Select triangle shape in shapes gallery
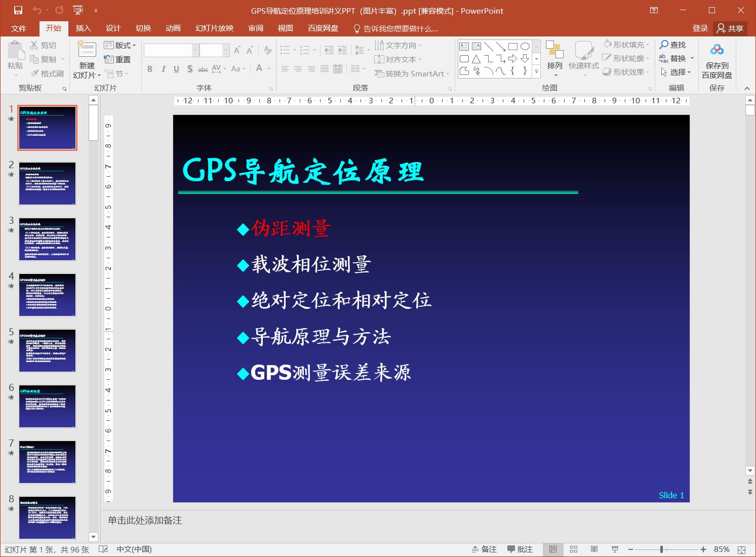Viewport: 756px width, 557px height. pos(476,59)
